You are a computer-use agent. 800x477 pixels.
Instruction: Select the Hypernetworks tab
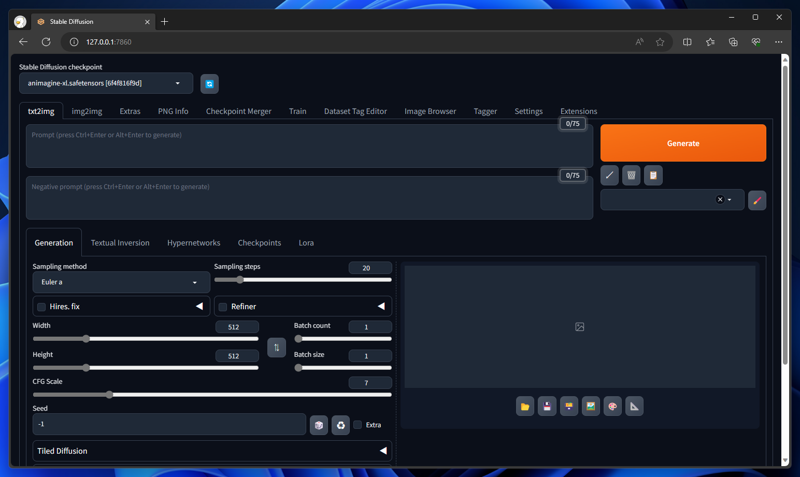[193, 243]
